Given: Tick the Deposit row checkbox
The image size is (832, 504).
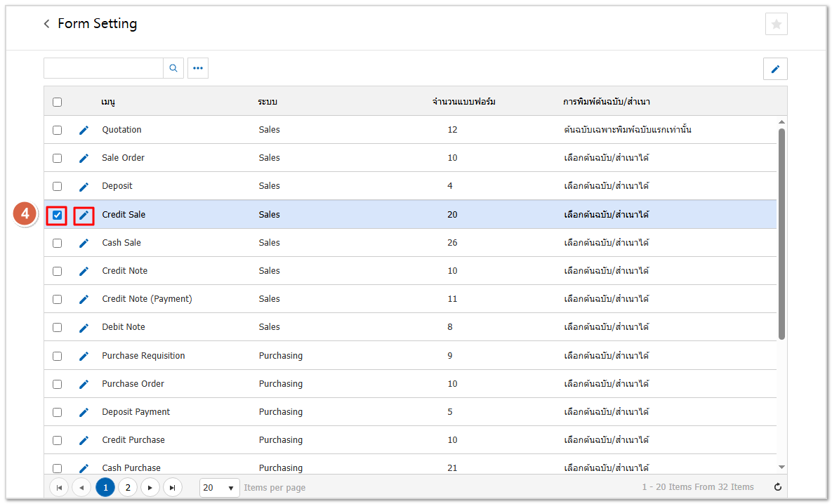Looking at the screenshot, I should tap(57, 187).
